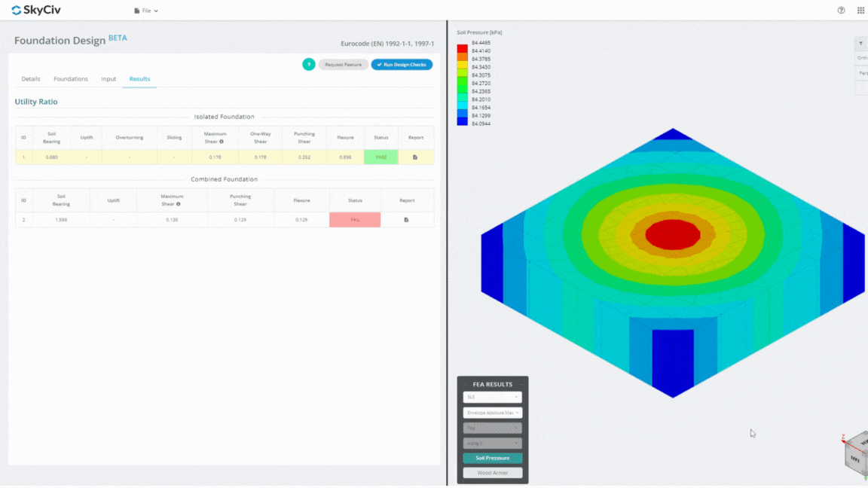Switch view to Ortho projection

click(x=861, y=58)
